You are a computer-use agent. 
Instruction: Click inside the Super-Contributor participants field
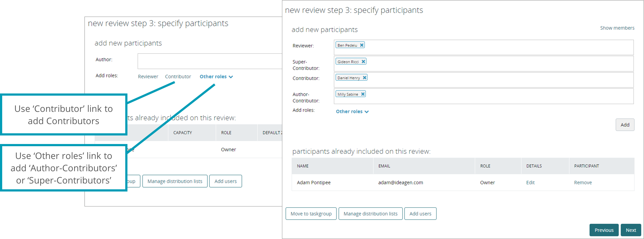(483, 63)
